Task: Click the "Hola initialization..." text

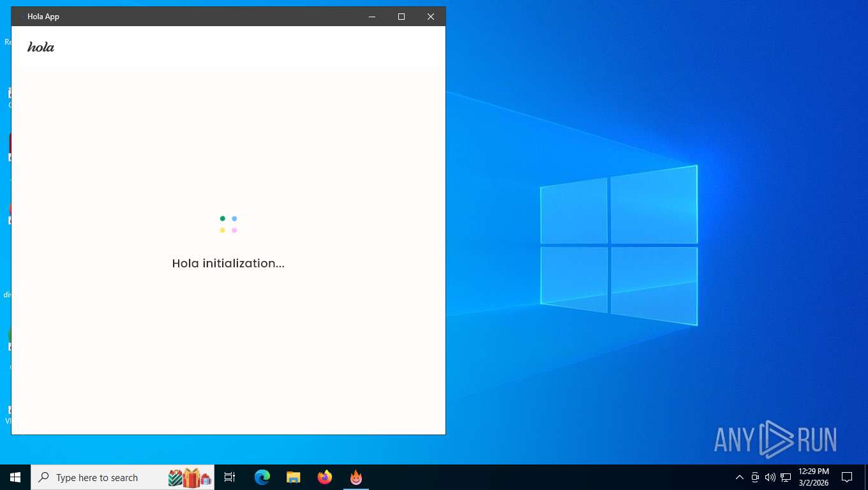Action: pos(228,264)
